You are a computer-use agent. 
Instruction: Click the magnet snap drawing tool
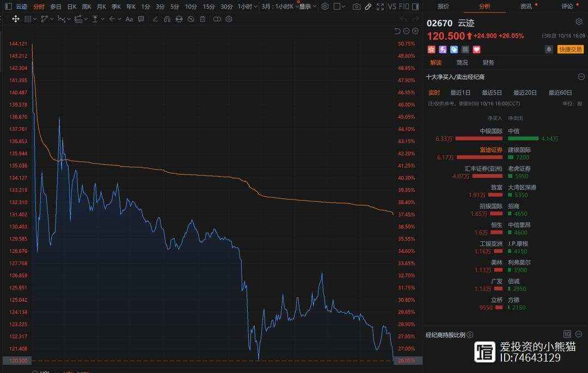tap(167, 19)
